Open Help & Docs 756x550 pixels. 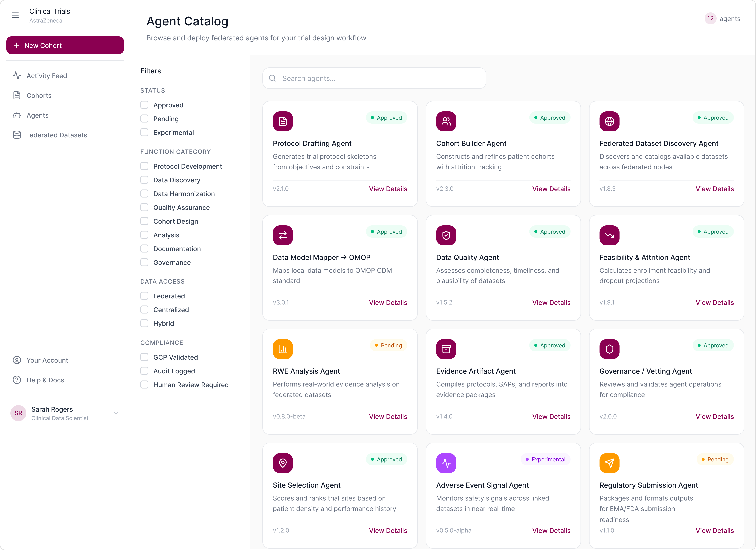65,380
